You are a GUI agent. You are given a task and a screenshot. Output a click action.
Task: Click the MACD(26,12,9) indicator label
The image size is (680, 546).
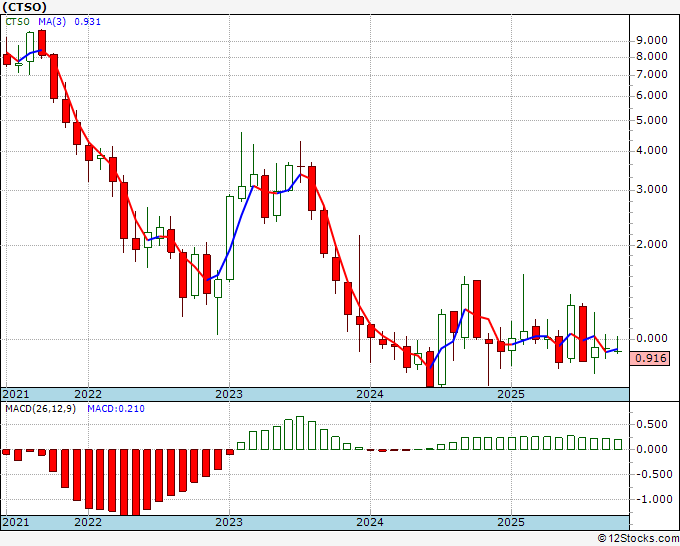pyautogui.click(x=40, y=409)
